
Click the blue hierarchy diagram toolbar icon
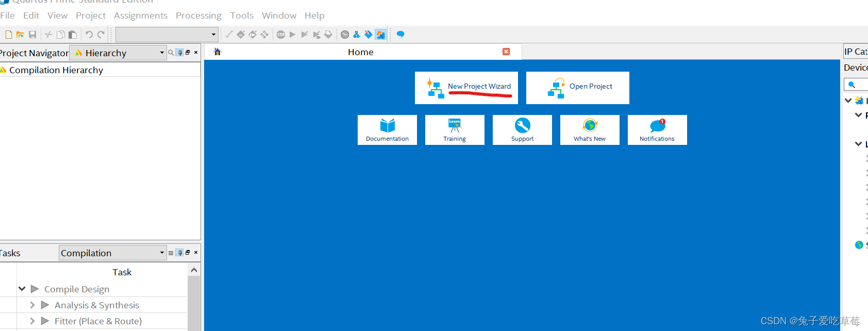(357, 35)
